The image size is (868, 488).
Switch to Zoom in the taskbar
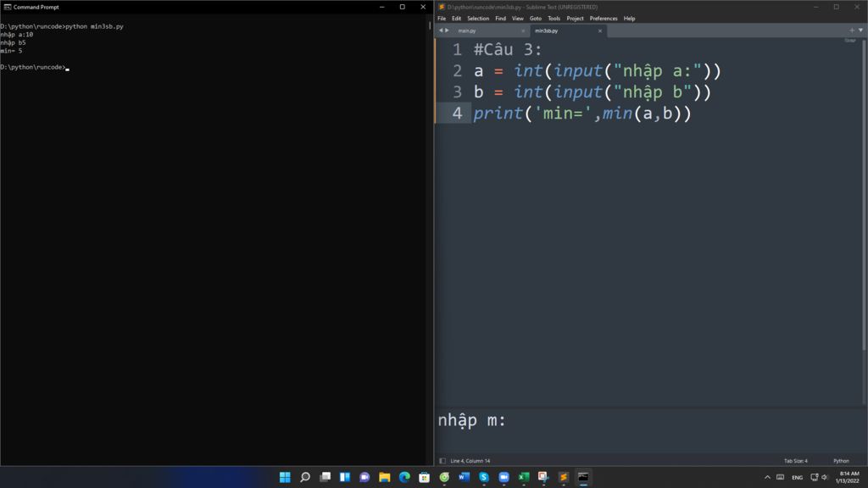(x=504, y=477)
